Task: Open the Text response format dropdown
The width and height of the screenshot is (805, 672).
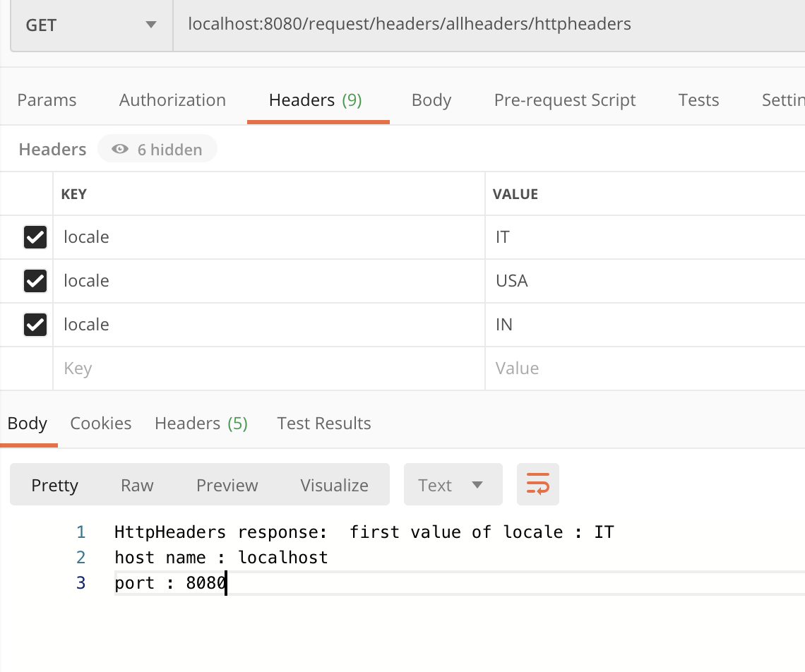Action: coord(453,484)
